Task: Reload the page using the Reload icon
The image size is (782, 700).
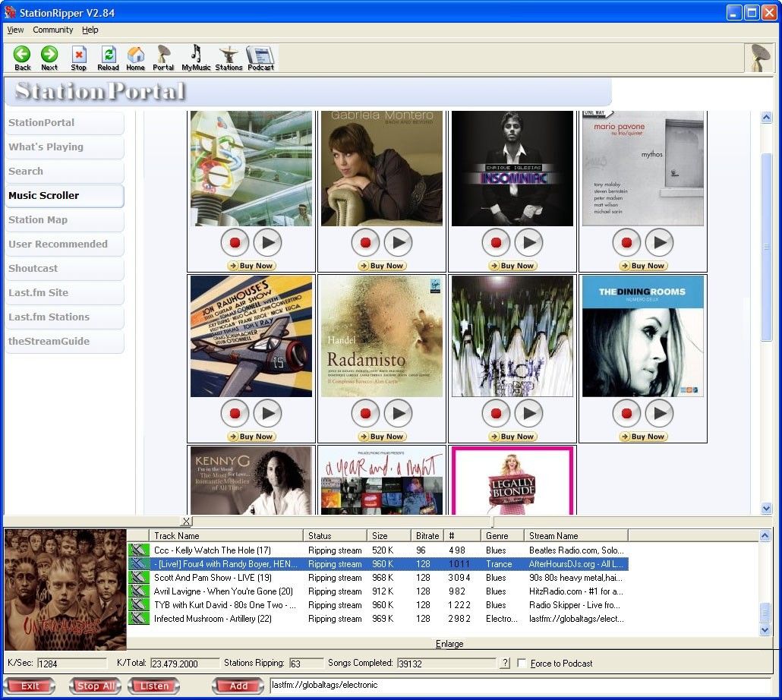Action: click(108, 53)
